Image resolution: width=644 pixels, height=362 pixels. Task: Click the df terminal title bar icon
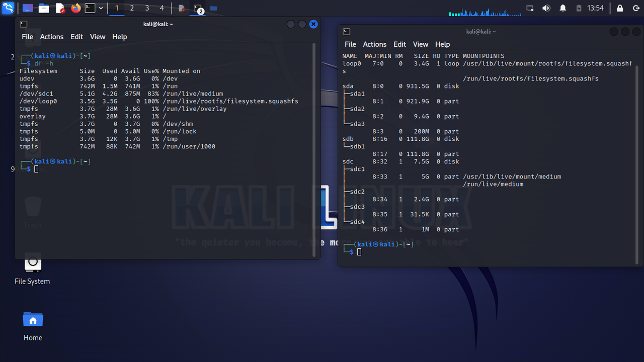[23, 24]
